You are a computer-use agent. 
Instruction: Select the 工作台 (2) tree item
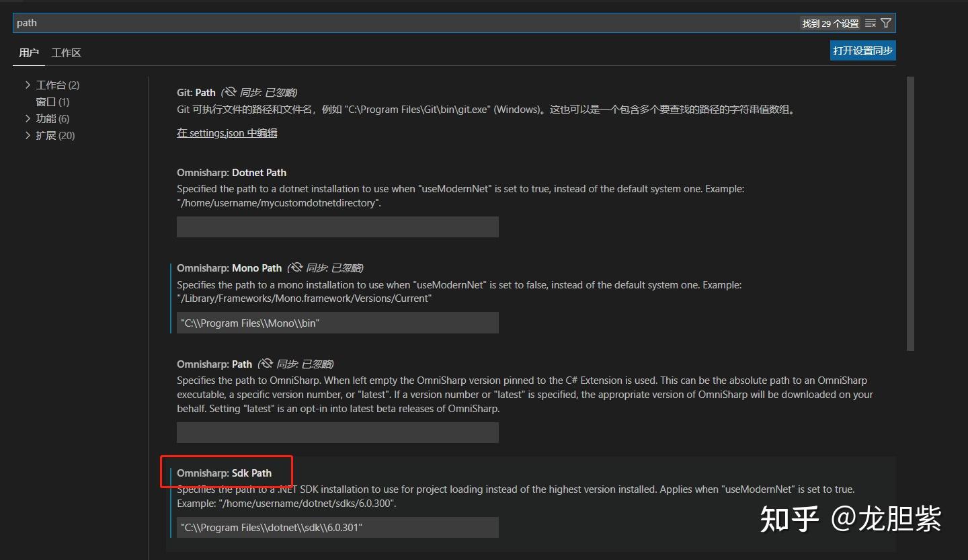point(56,85)
